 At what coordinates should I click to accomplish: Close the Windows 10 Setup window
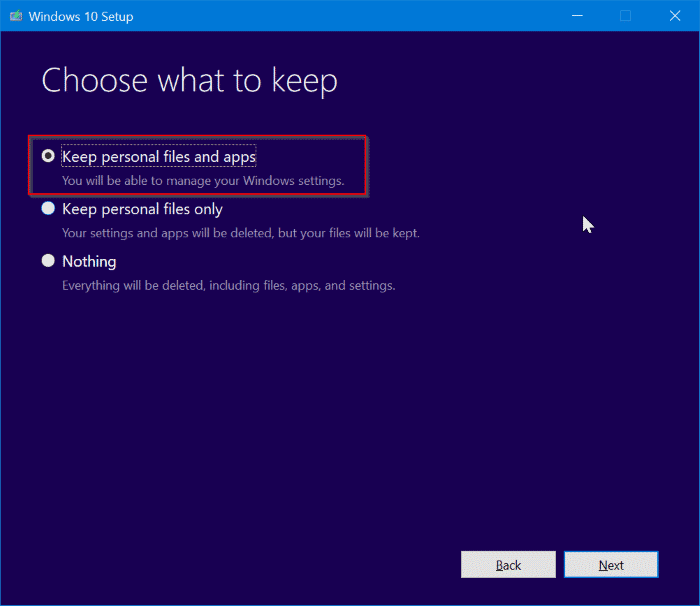[x=675, y=16]
